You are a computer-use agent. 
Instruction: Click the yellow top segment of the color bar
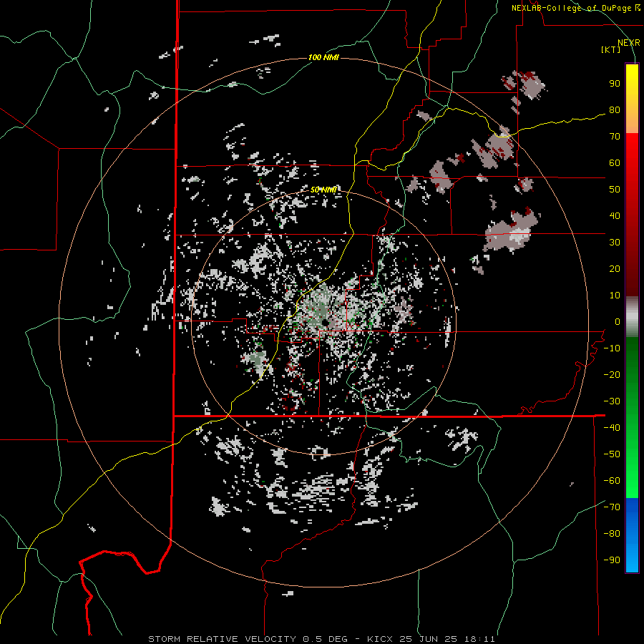(632, 99)
